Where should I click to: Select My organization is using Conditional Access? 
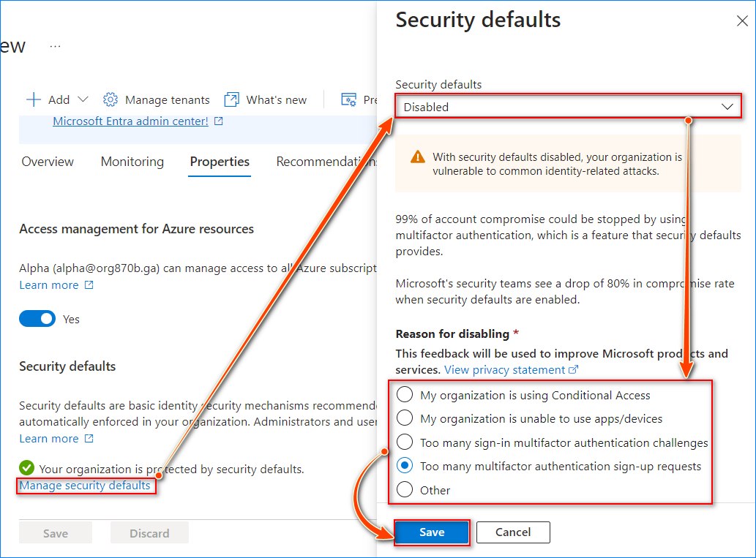tap(405, 394)
